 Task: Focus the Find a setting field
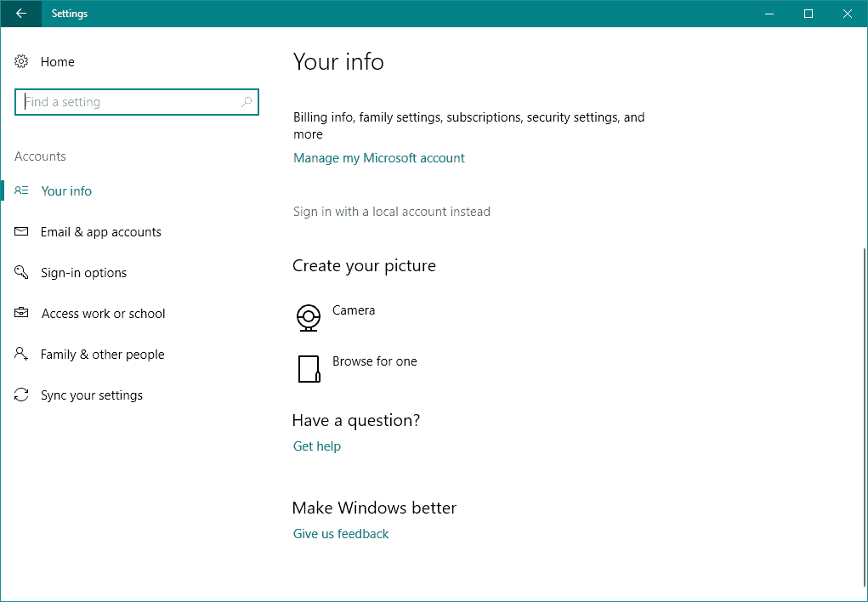[137, 102]
